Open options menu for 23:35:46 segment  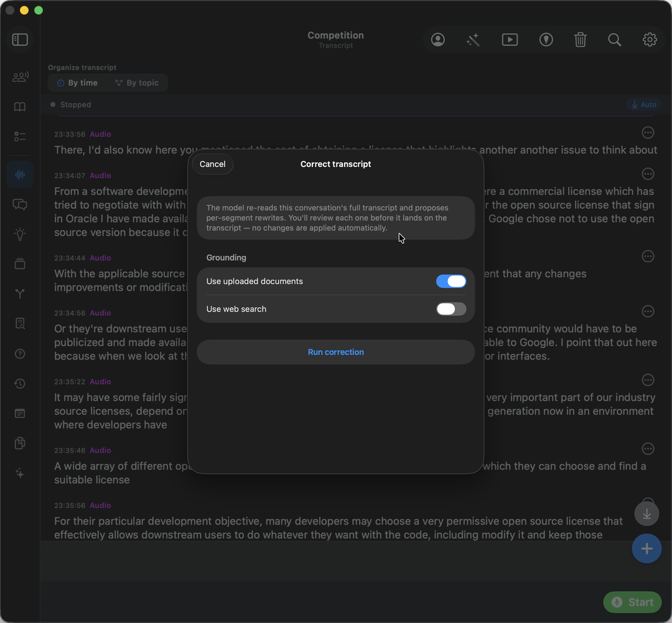coord(648,449)
